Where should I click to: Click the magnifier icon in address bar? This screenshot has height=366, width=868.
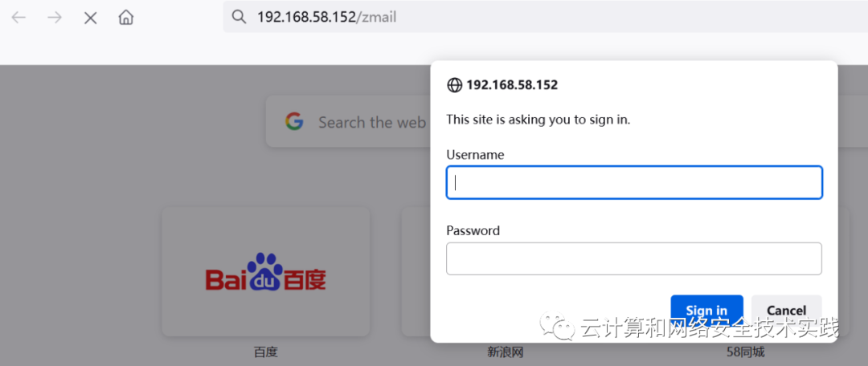(239, 17)
